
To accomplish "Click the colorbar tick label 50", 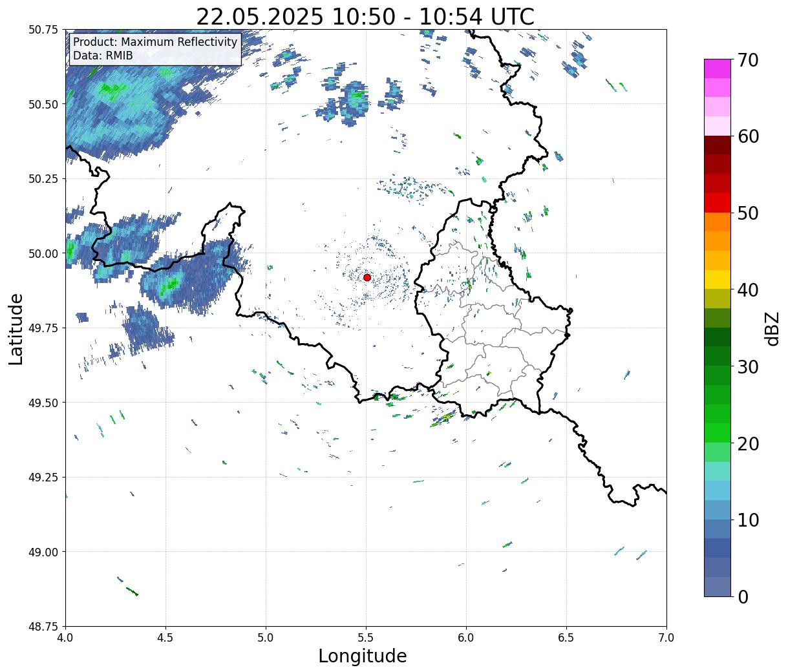I will (749, 213).
